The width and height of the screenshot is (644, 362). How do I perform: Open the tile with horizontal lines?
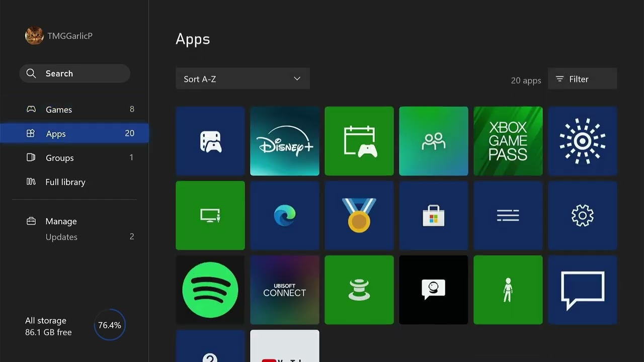508,216
